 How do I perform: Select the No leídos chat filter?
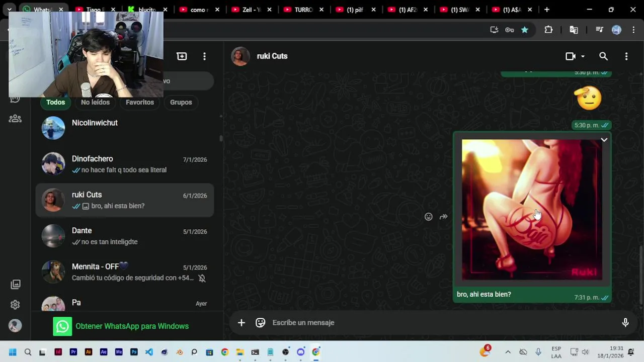click(x=95, y=102)
